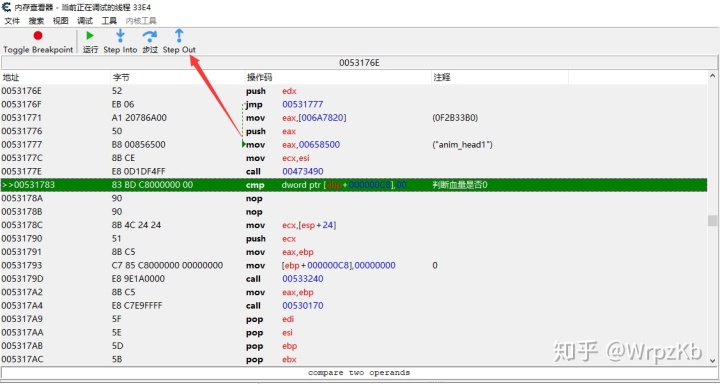Click the Step Into arrow icon
This screenshot has width=720, height=384.
pyautogui.click(x=120, y=35)
